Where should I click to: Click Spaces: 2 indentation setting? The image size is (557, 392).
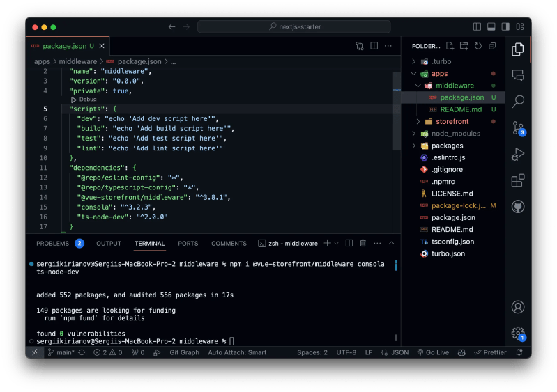[312, 352]
